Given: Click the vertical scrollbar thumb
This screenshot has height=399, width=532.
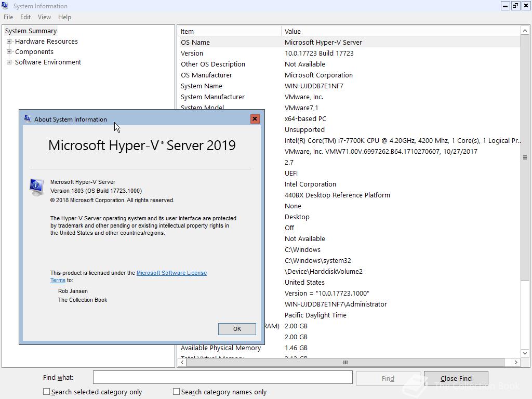Looking at the screenshot, I should 525,158.
